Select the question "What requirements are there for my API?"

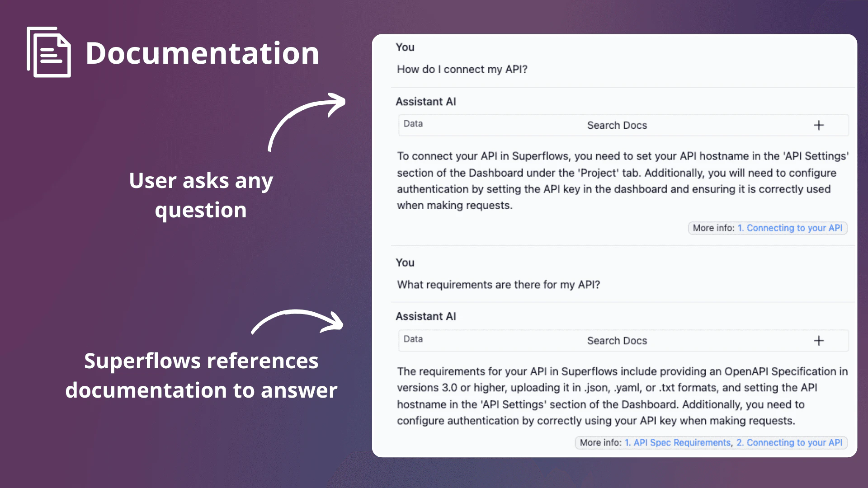pyautogui.click(x=499, y=284)
